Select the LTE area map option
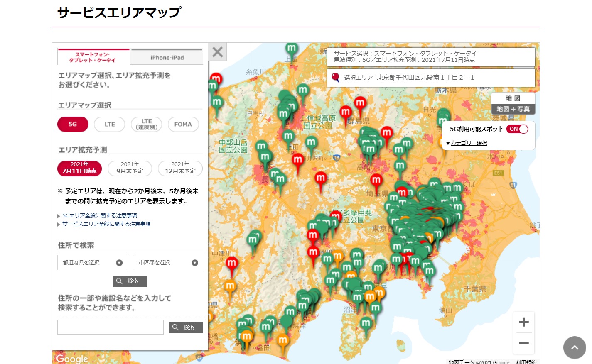Image resolution: width=592 pixels, height=364 pixels. point(110,124)
